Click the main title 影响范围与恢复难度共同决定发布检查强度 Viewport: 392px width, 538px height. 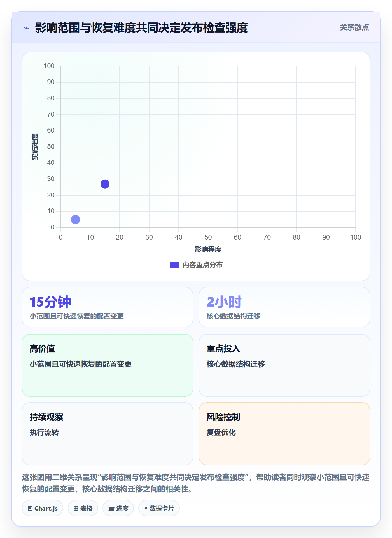pyautogui.click(x=141, y=28)
